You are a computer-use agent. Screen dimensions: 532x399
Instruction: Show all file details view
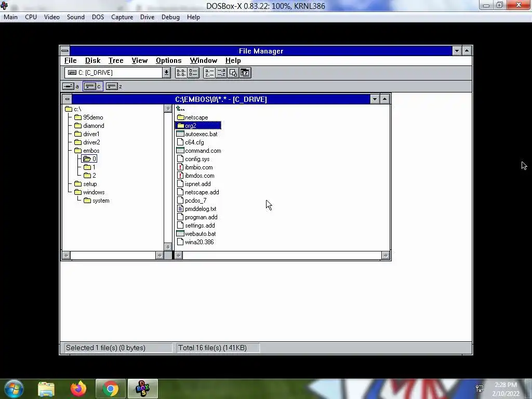pyautogui.click(x=193, y=73)
